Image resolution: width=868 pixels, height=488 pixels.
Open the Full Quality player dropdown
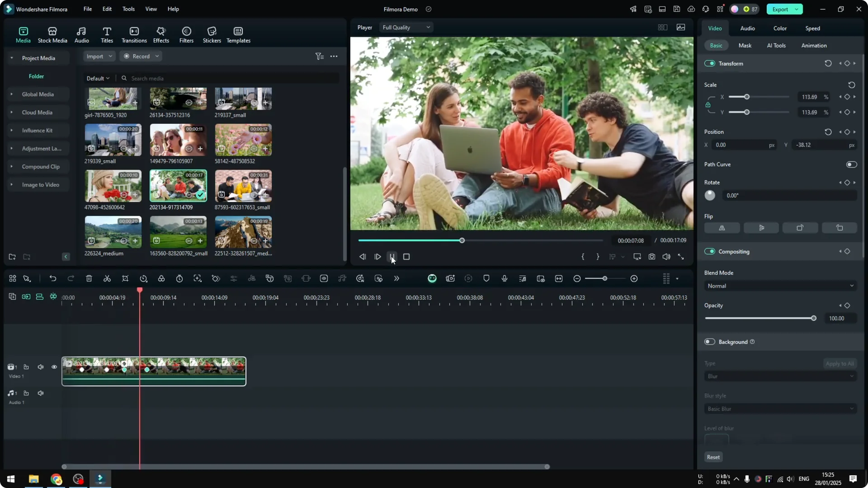406,27
